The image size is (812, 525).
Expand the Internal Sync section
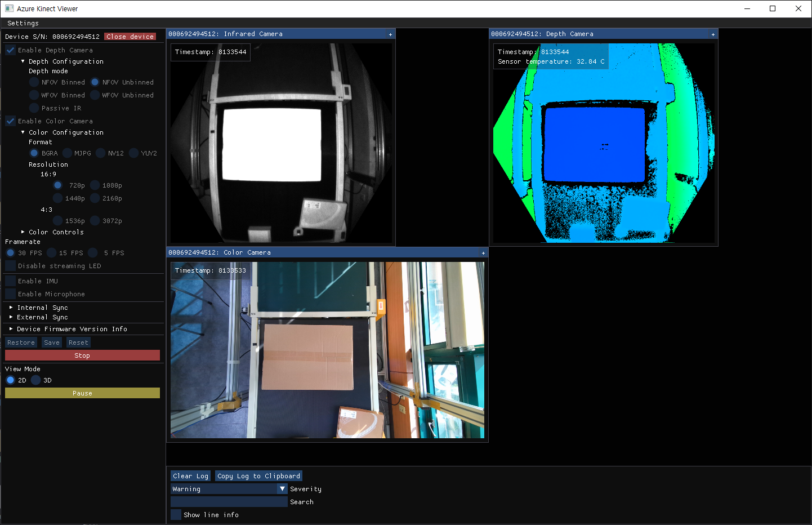point(11,308)
